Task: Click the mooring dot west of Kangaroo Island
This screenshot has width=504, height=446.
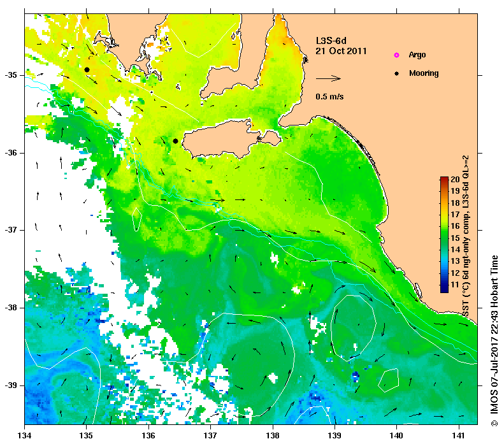Action: (x=175, y=141)
